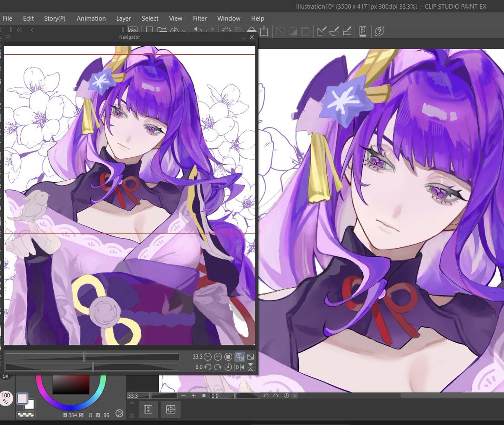The image size is (504, 425).
Task: Click the Navigator zoom slider
Action: [x=92, y=357]
